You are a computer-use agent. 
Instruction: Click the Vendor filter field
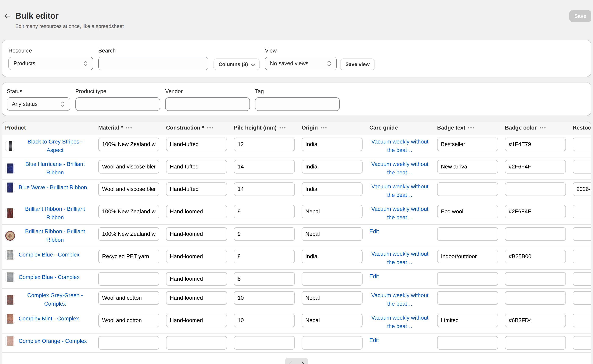[x=207, y=104]
